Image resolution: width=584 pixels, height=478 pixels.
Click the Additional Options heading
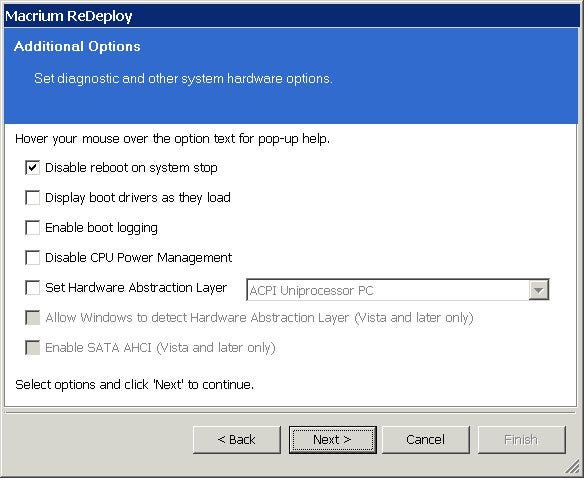point(77,47)
